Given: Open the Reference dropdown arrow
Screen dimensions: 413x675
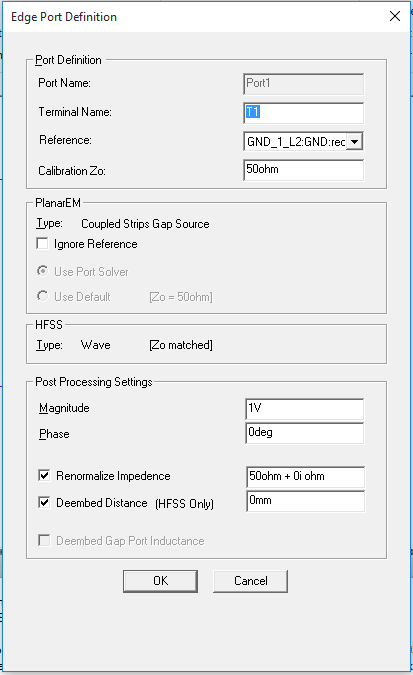Looking at the screenshot, I should [x=355, y=142].
